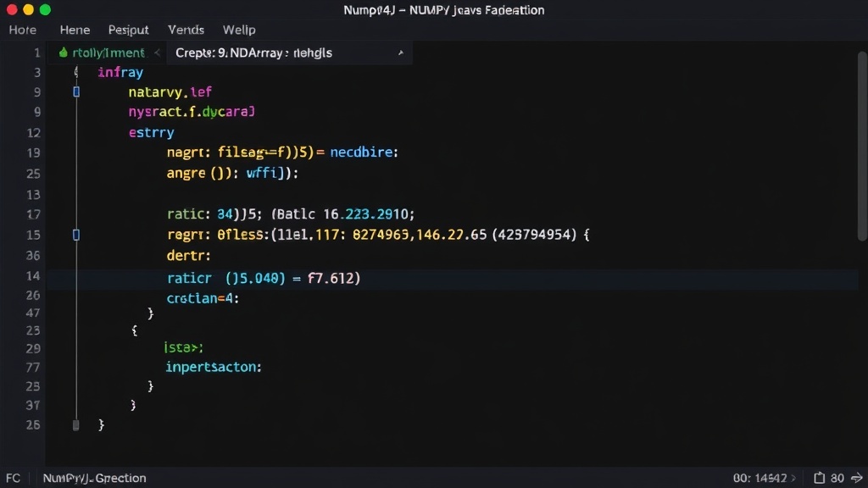Click the number 0274963 in the code
The height and width of the screenshot is (488, 868).
[x=381, y=235]
